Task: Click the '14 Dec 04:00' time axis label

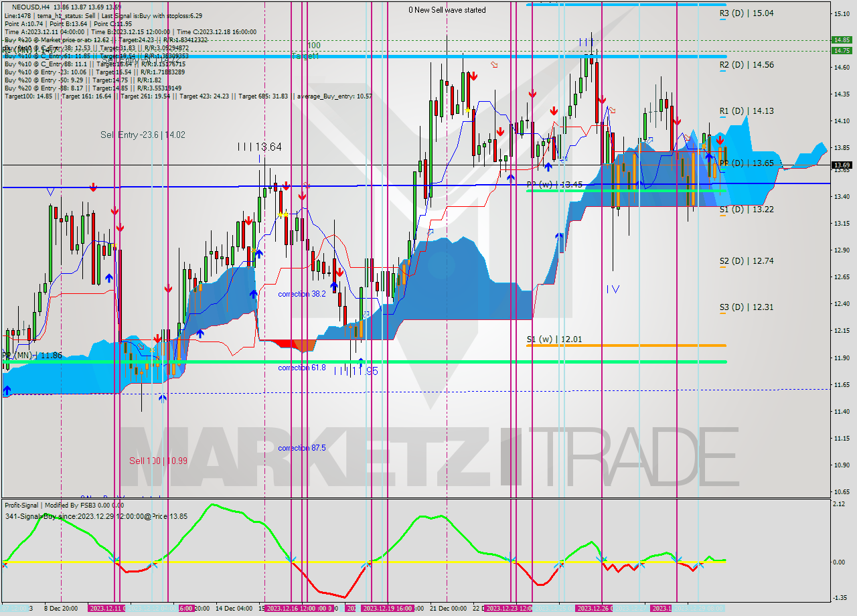Action: pos(234,609)
